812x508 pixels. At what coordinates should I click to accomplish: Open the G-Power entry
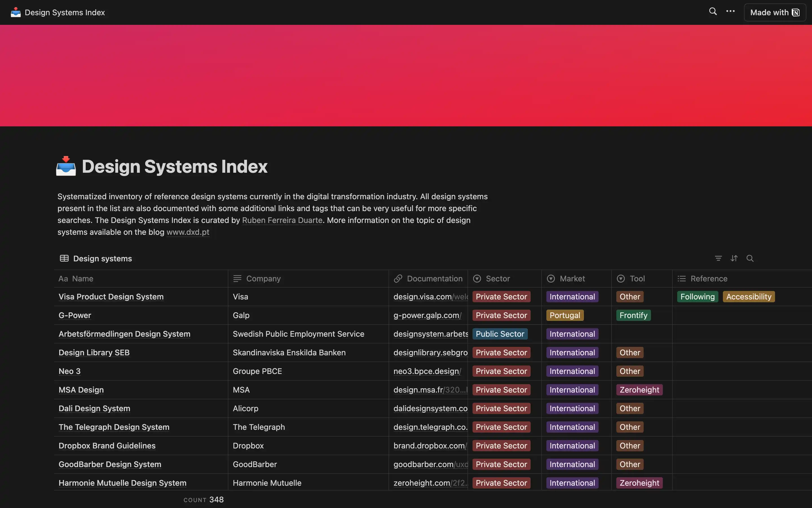75,316
